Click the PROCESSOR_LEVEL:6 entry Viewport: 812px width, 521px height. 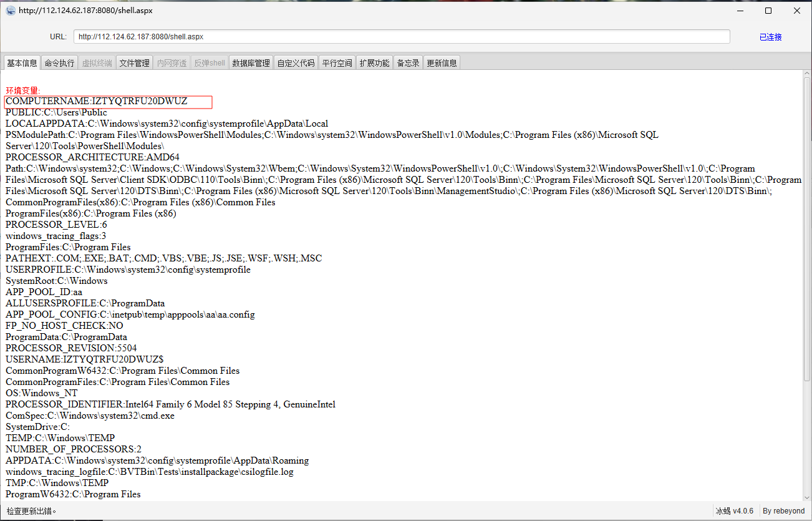pyautogui.click(x=56, y=225)
